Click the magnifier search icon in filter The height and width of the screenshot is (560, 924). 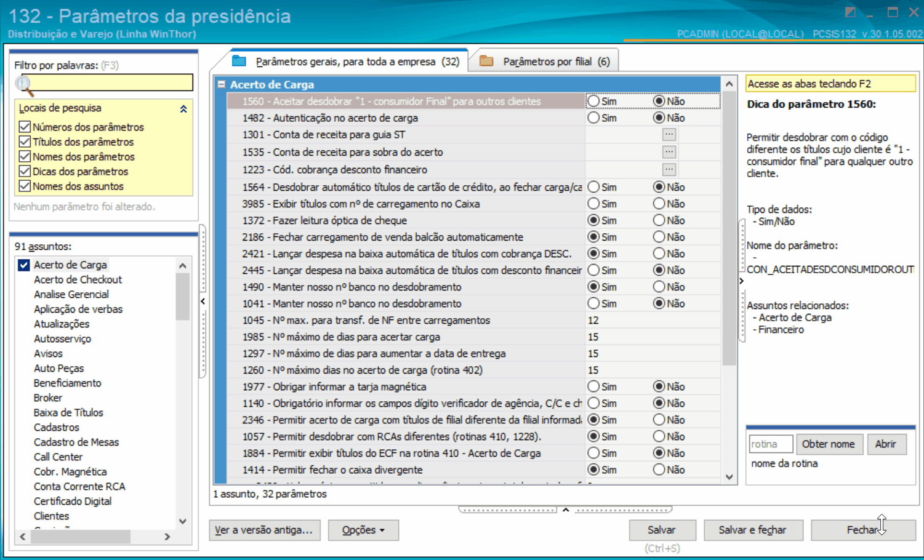click(23, 83)
